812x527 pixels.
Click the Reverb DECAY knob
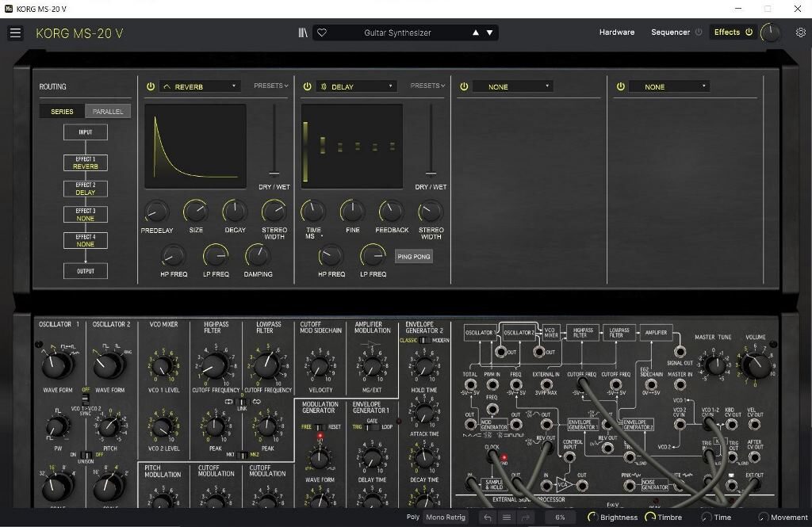pos(235,212)
